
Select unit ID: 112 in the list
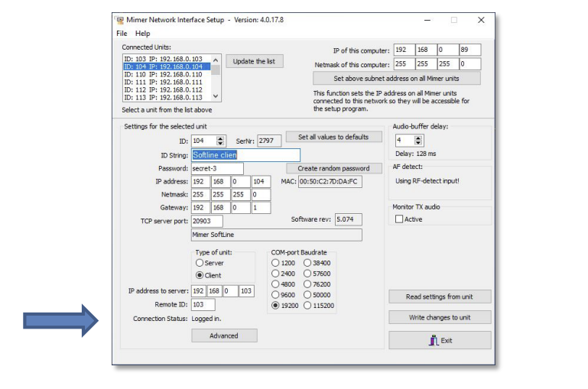(x=167, y=89)
